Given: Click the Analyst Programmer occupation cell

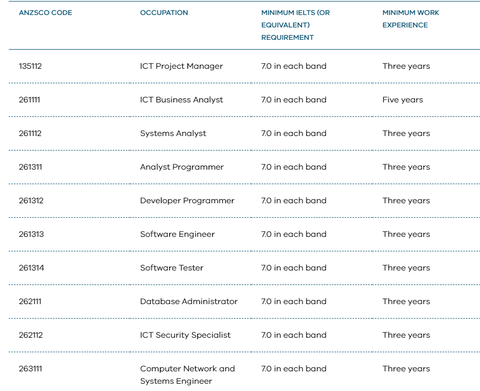Looking at the screenshot, I should pos(182,167).
